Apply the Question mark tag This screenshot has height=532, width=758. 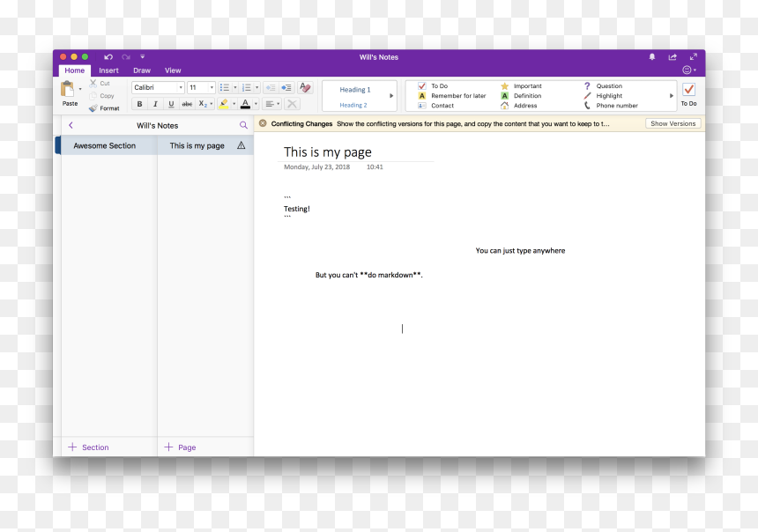(603, 86)
